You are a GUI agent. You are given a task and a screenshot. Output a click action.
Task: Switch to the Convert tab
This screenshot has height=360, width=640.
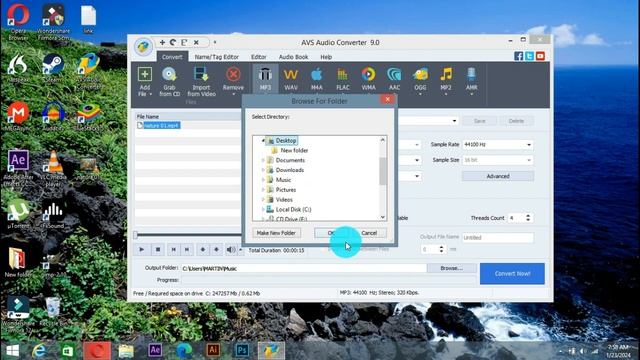(x=172, y=57)
